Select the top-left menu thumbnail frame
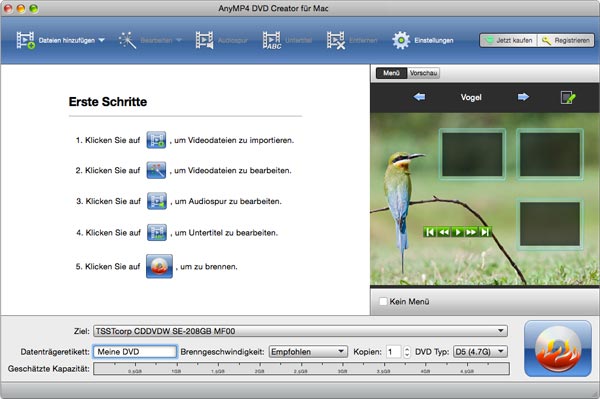The image size is (600, 399). 472,154
